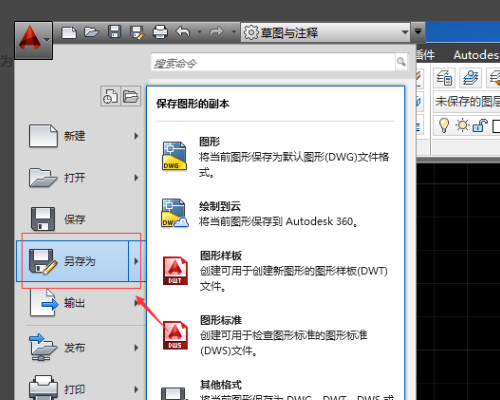The height and width of the screenshot is (400, 500).
Task: Click the 搜索命令 search field
Action: [x=273, y=62]
